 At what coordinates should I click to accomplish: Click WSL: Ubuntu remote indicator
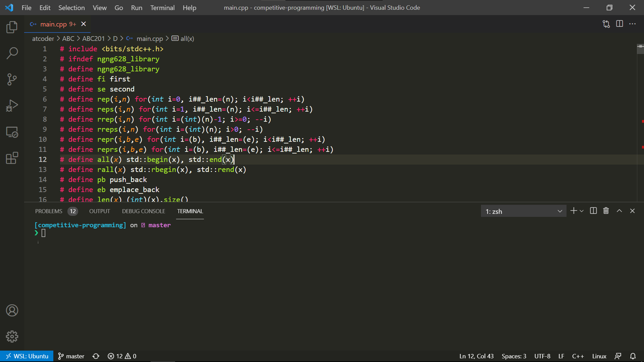click(x=27, y=356)
